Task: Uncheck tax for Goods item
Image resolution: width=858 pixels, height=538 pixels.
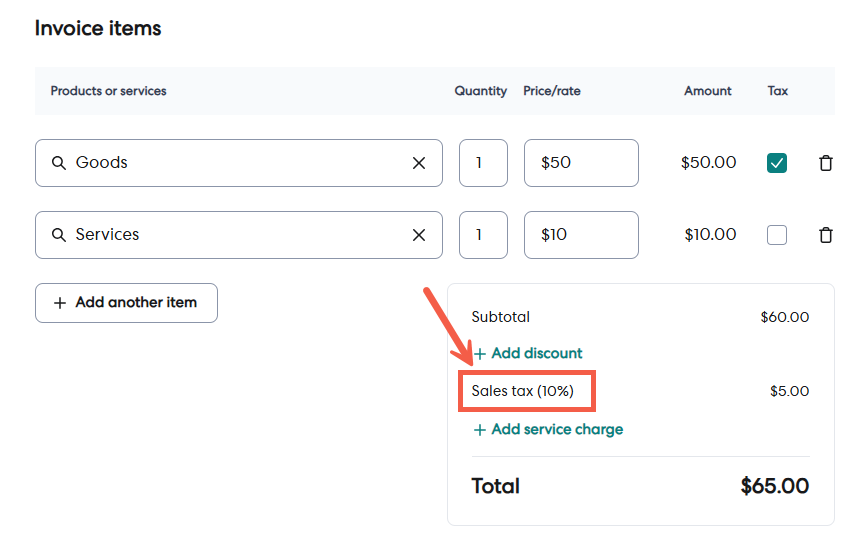Action: 777,163
